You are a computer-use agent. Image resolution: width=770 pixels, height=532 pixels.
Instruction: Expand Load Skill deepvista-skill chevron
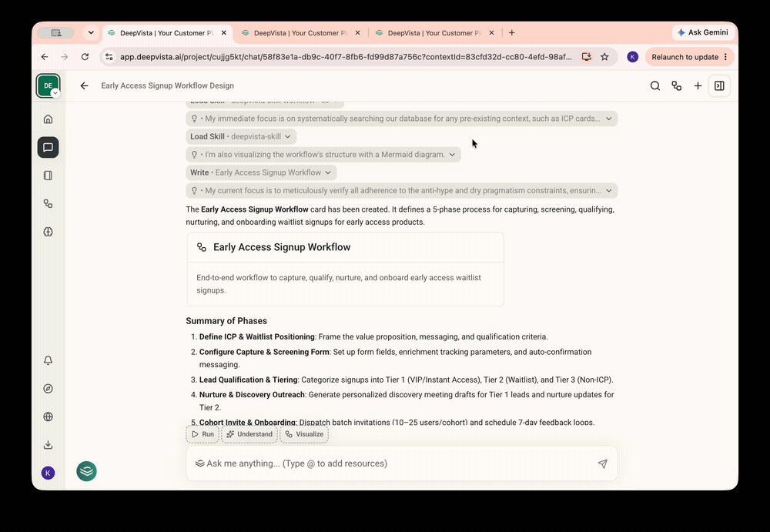coord(288,136)
